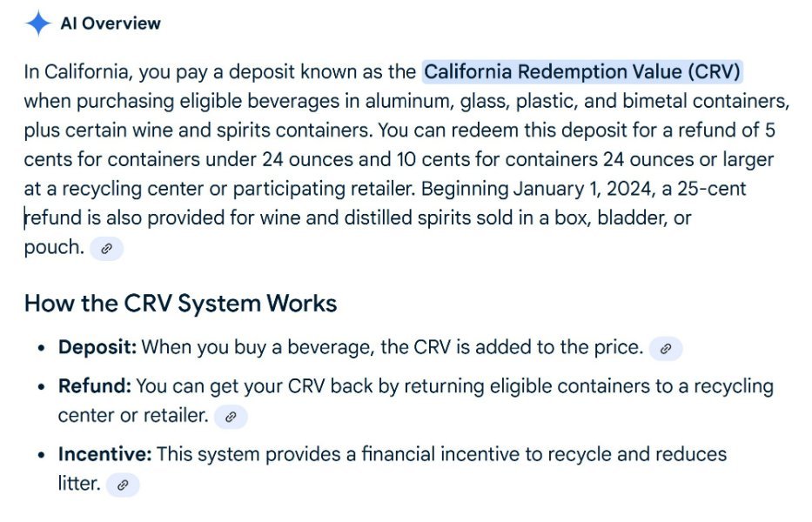Click "added to the price" in the Deposit bullet

coord(561,348)
